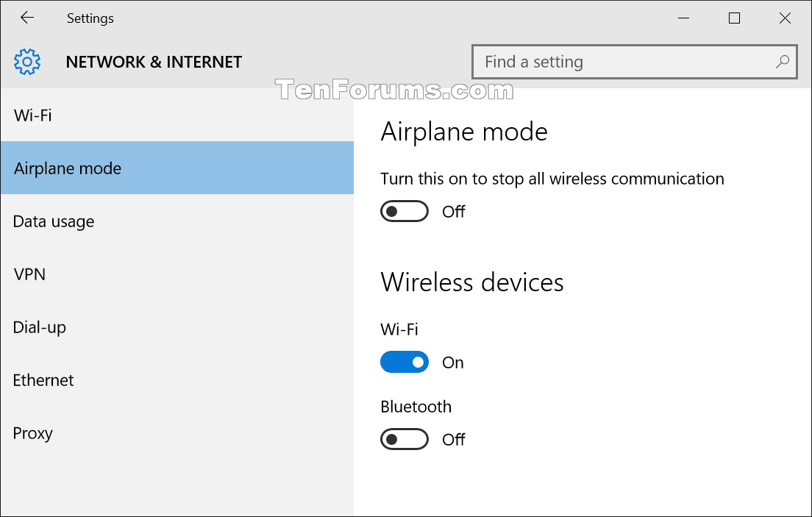The width and height of the screenshot is (812, 517).
Task: Click the NETWORK & INTERNET heading
Action: [x=154, y=62]
